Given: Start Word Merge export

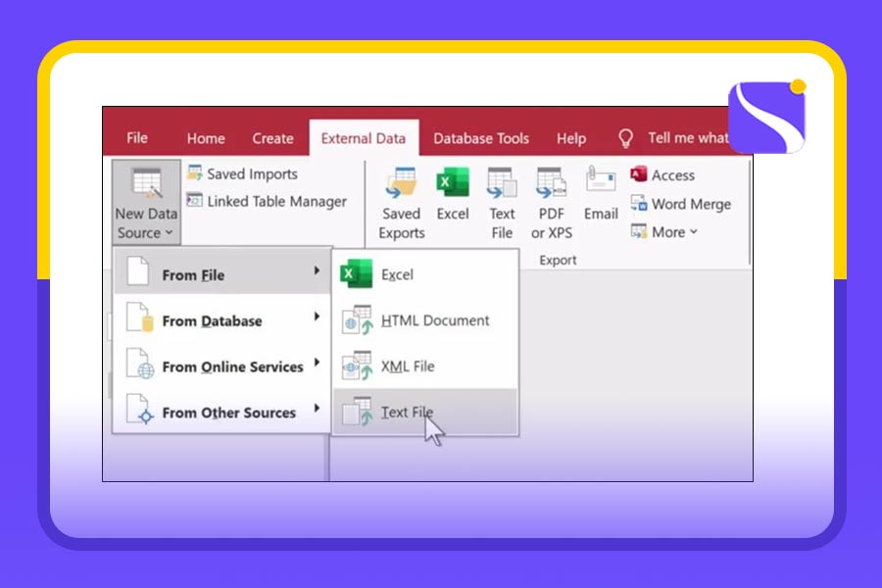Looking at the screenshot, I should pyautogui.click(x=681, y=204).
